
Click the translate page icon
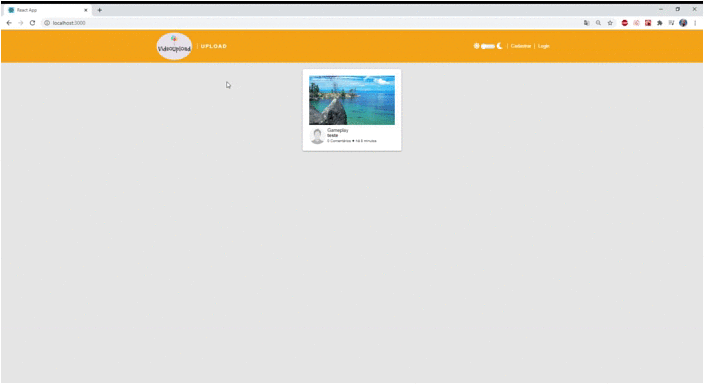point(586,23)
